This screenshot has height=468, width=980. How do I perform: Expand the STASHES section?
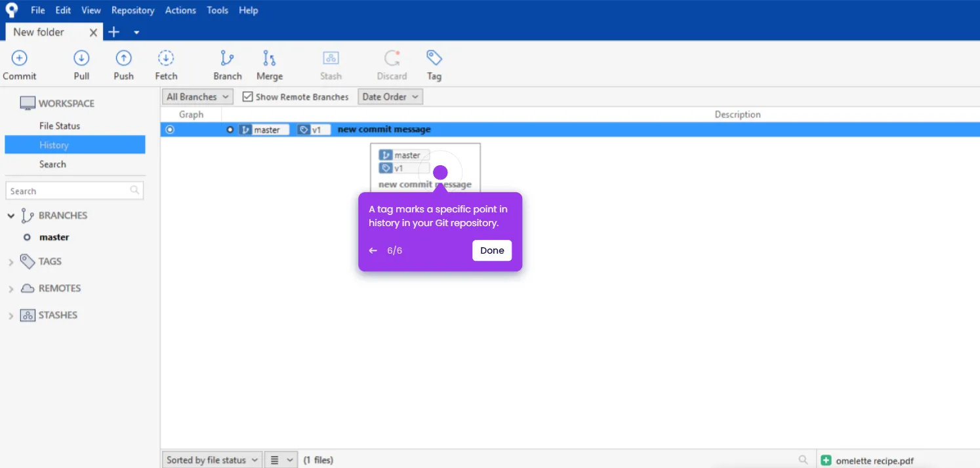(11, 316)
